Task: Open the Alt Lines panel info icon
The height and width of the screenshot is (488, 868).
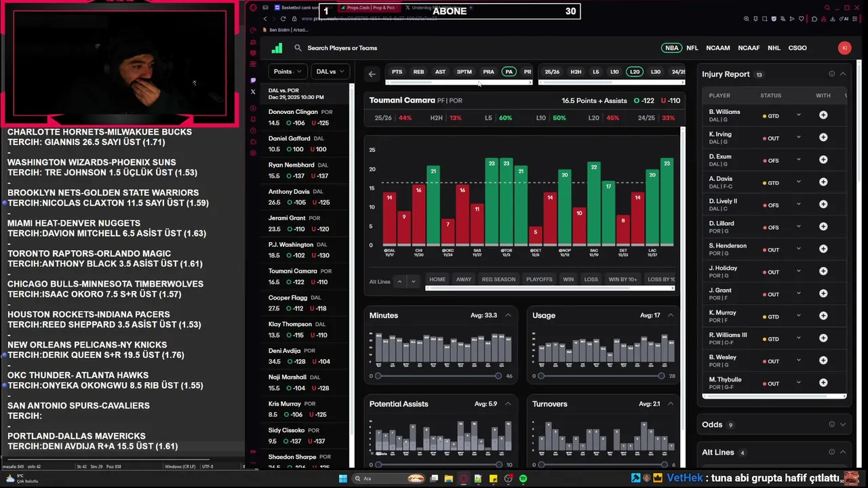Action: coord(831,452)
